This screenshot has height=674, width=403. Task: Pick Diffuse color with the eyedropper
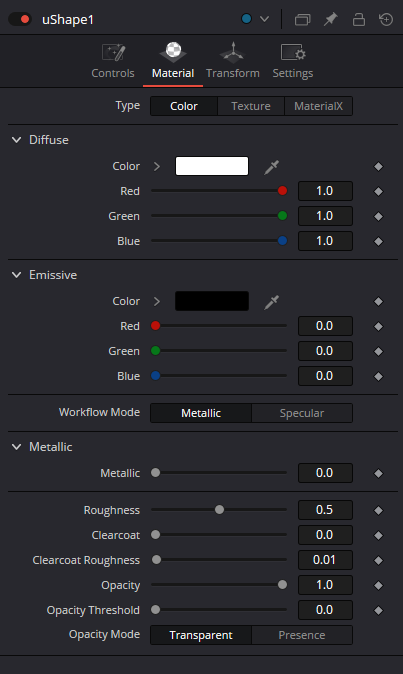272,167
